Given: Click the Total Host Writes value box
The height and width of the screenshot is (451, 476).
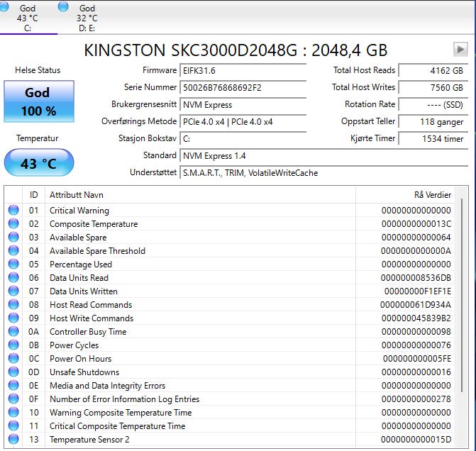Looking at the screenshot, I should (431, 88).
